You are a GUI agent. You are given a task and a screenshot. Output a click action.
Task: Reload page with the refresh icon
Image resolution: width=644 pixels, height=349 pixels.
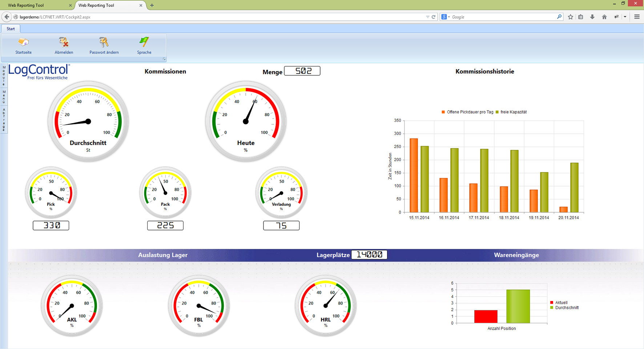pyautogui.click(x=434, y=17)
